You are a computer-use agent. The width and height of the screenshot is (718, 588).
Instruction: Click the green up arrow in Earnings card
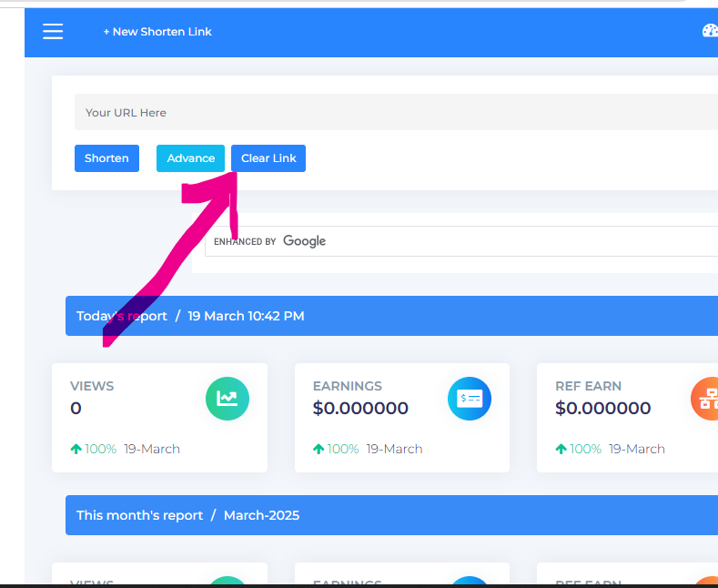click(319, 449)
